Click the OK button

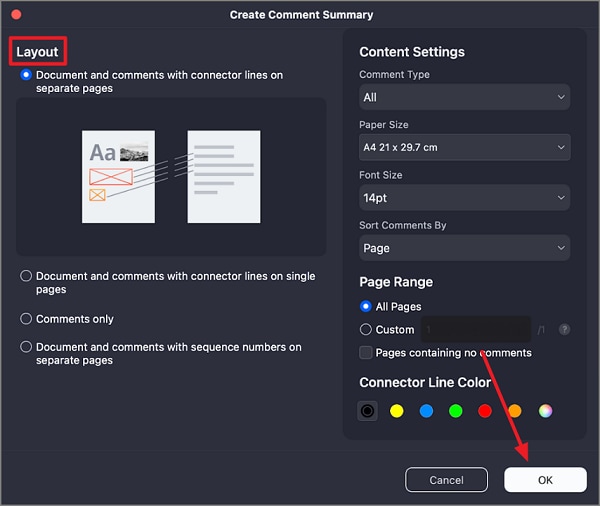(545, 480)
